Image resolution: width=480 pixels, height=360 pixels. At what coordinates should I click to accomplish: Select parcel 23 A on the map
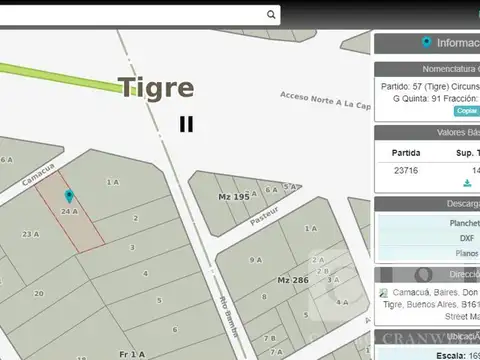click(31, 234)
